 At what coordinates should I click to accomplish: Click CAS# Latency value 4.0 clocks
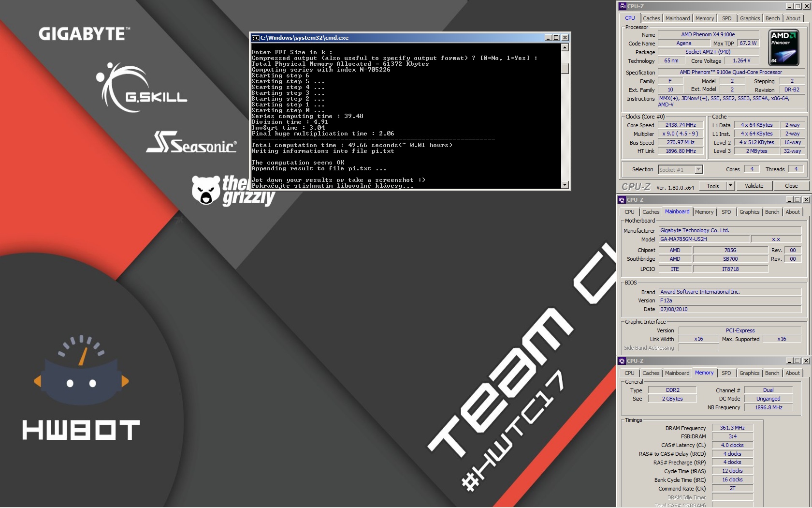[x=732, y=445]
